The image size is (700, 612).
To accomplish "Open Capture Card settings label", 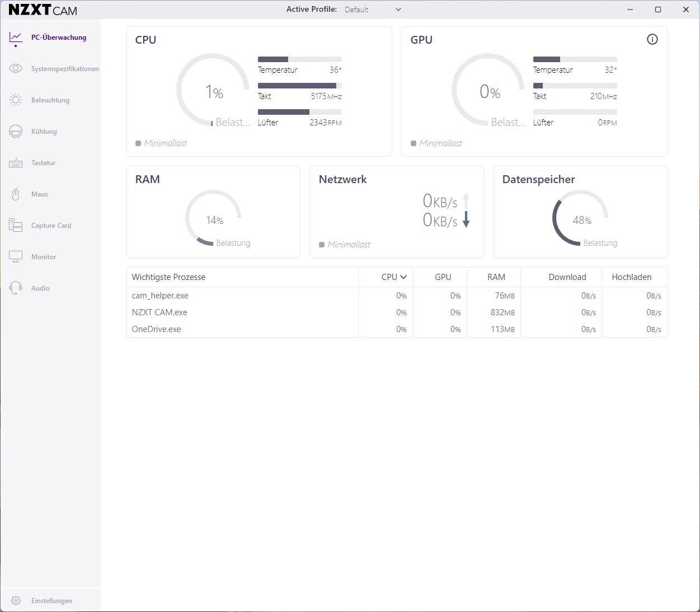I will tap(51, 226).
